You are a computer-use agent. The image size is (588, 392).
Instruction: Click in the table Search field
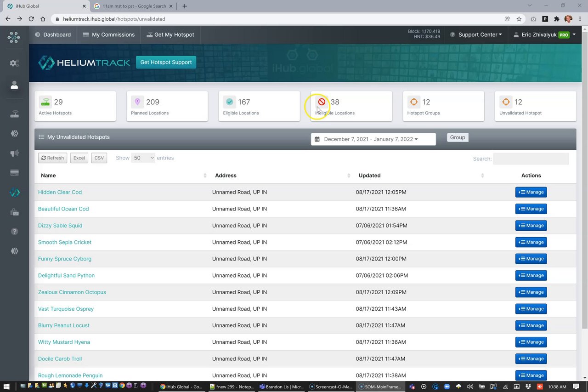pos(531,159)
